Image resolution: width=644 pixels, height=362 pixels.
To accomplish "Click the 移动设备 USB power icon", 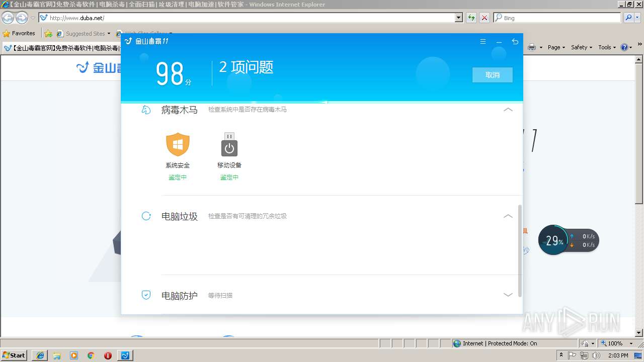I will [x=229, y=145].
